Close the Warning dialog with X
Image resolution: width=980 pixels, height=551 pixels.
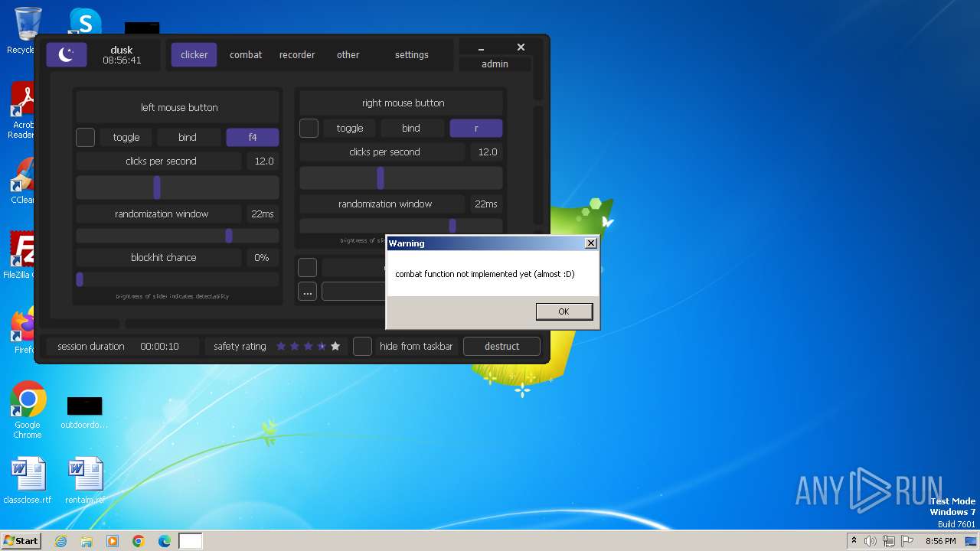pos(590,243)
